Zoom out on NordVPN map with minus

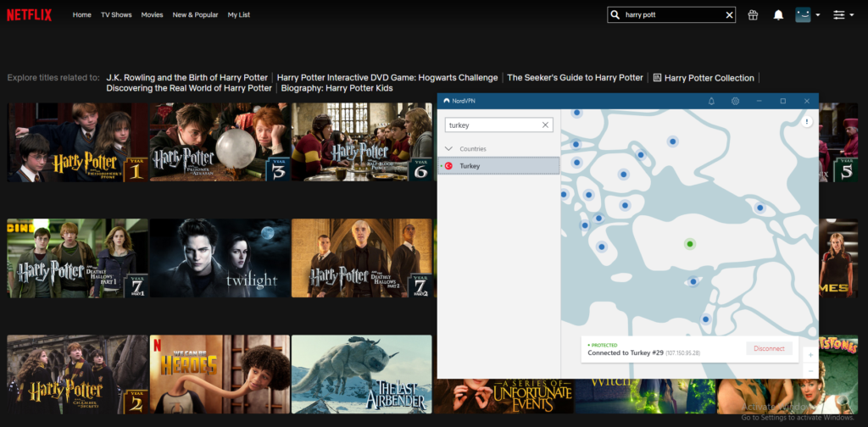810,370
